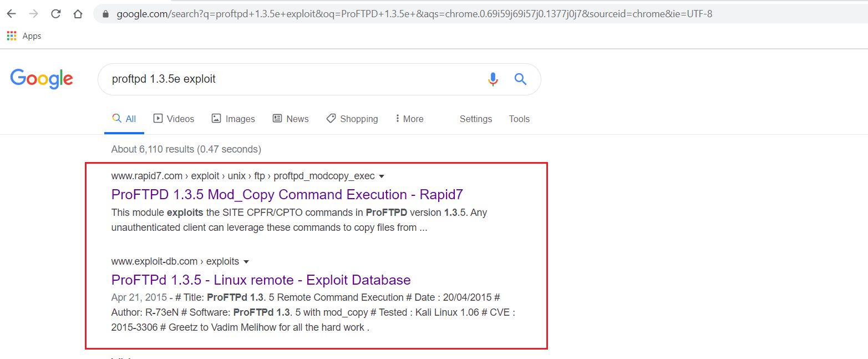868x359 pixels.
Task: Switch to the News tab
Action: (x=291, y=119)
